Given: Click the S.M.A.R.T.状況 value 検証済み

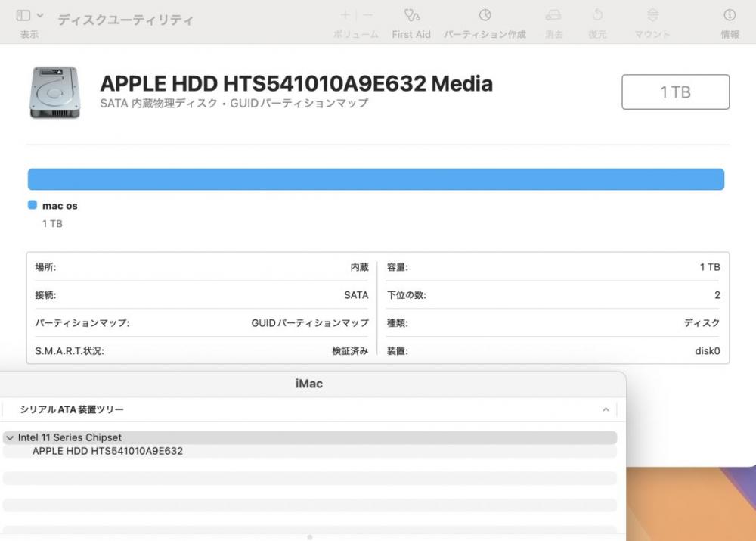Looking at the screenshot, I should tap(350, 351).
